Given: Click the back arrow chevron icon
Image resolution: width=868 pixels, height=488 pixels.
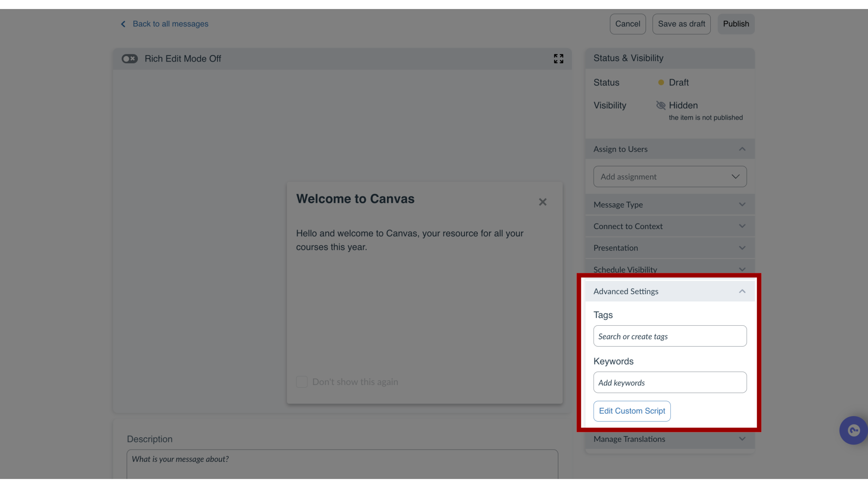Looking at the screenshot, I should click(x=123, y=24).
